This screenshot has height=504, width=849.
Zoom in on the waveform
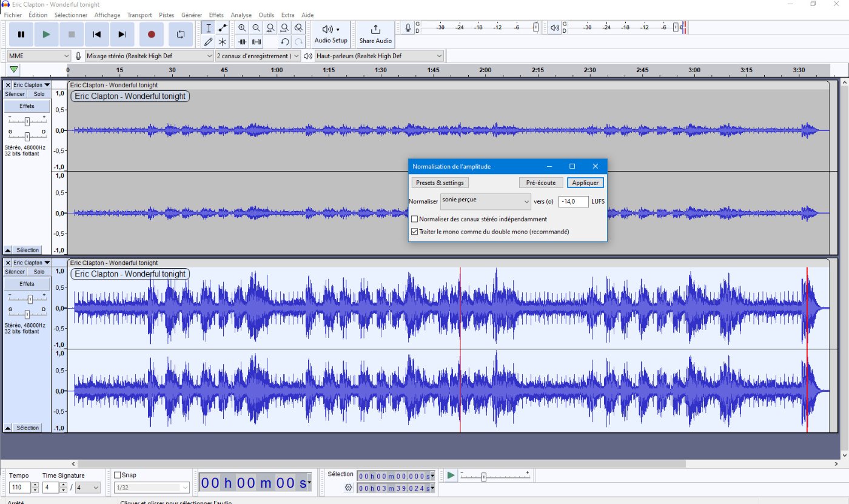(242, 28)
